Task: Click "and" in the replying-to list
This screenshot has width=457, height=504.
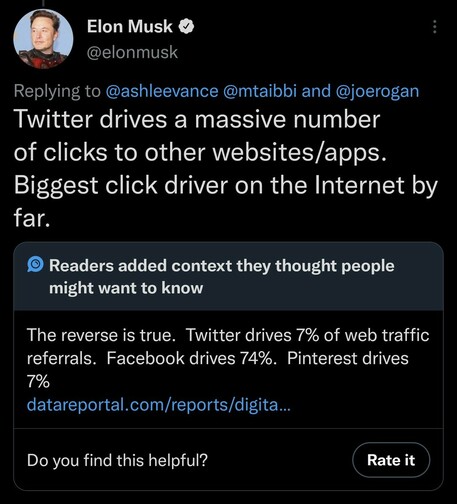Action: pyautogui.click(x=316, y=91)
